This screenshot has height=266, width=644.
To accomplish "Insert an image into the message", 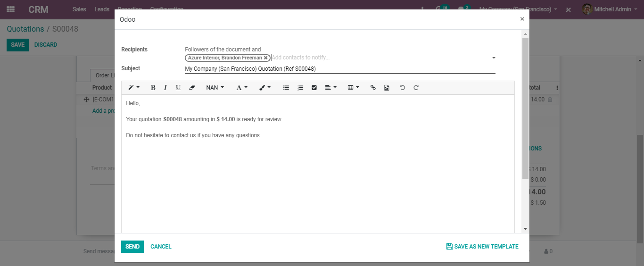I will coord(387,88).
